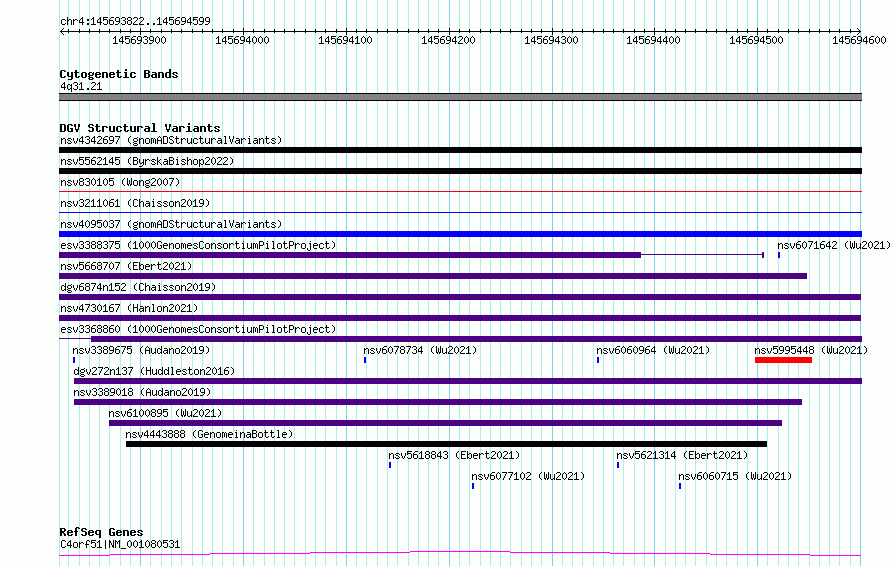Click the nsv6077102 Wu2021 label
Screen dimensions: 890x566
click(x=528, y=476)
